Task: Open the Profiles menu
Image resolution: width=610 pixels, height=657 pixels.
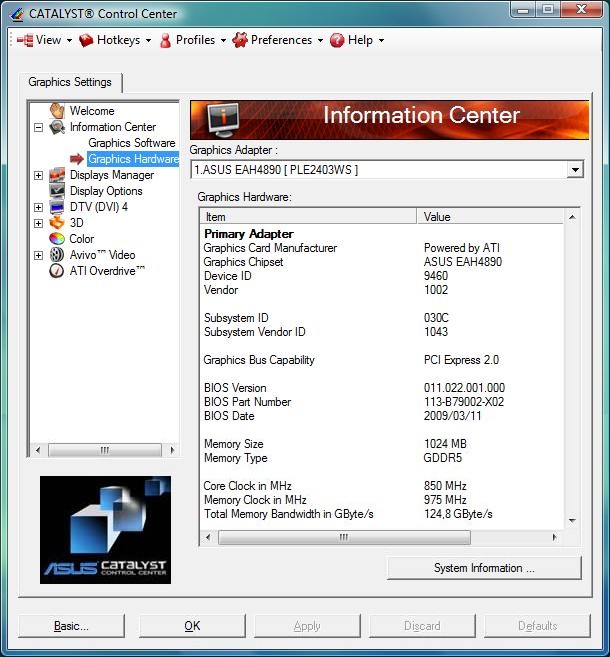Action: 195,40
